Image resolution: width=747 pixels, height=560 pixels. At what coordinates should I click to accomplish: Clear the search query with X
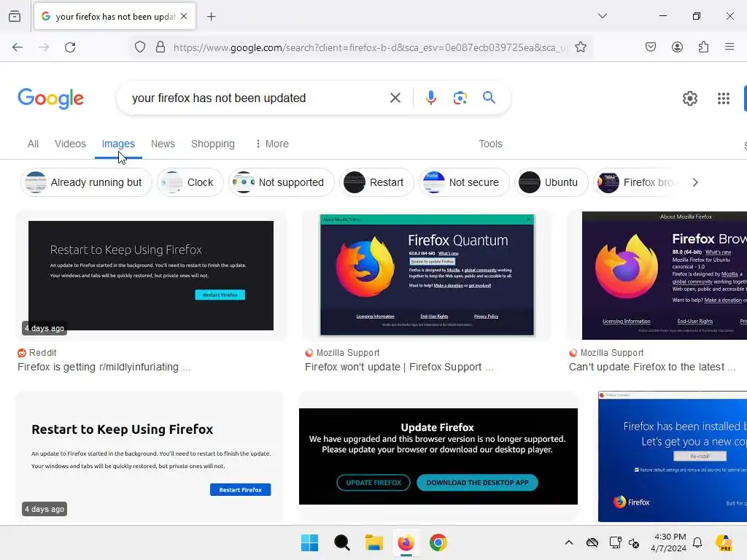tap(395, 98)
